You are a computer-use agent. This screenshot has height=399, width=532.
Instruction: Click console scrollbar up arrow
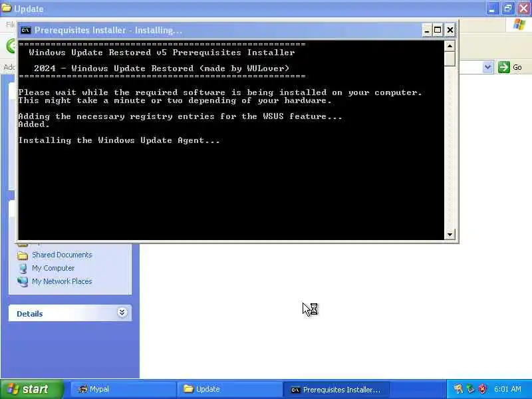tap(450, 46)
